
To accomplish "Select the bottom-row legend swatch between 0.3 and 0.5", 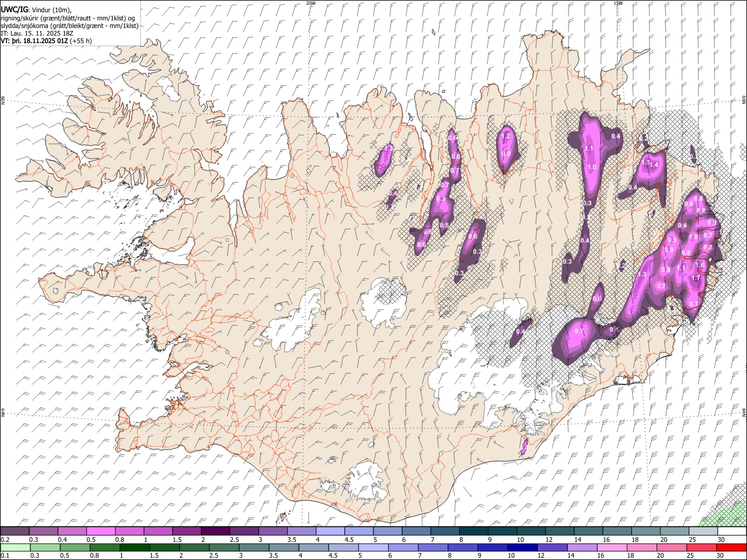I will click(45, 547).
